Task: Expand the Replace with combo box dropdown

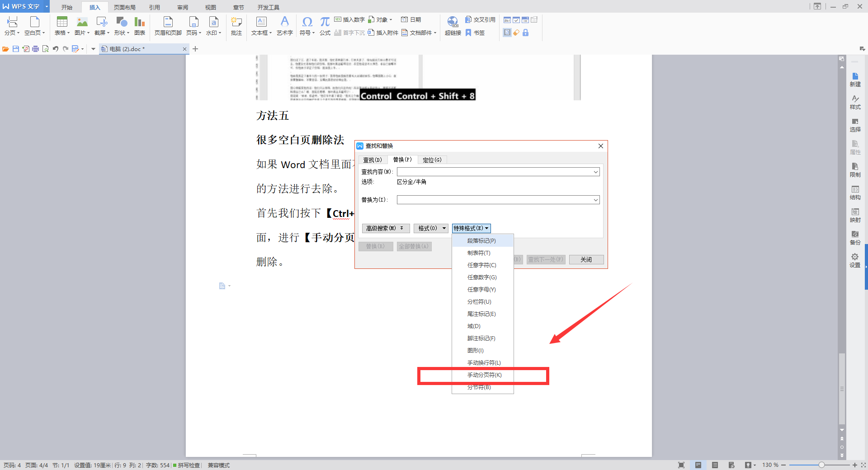Action: point(596,200)
